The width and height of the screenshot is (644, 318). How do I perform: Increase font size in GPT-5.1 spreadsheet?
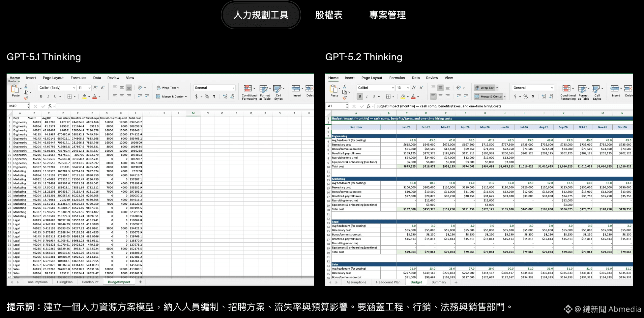click(95, 88)
